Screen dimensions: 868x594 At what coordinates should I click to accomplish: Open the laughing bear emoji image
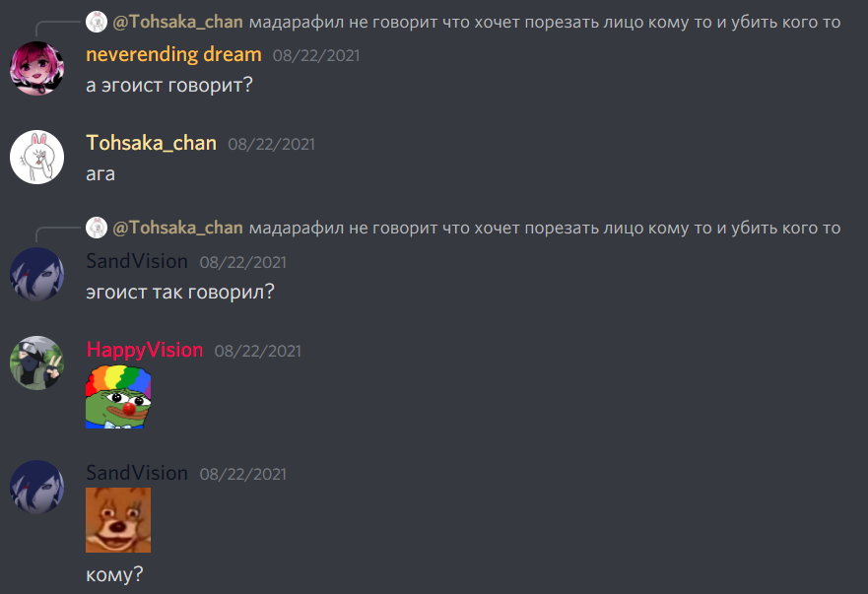point(118,520)
